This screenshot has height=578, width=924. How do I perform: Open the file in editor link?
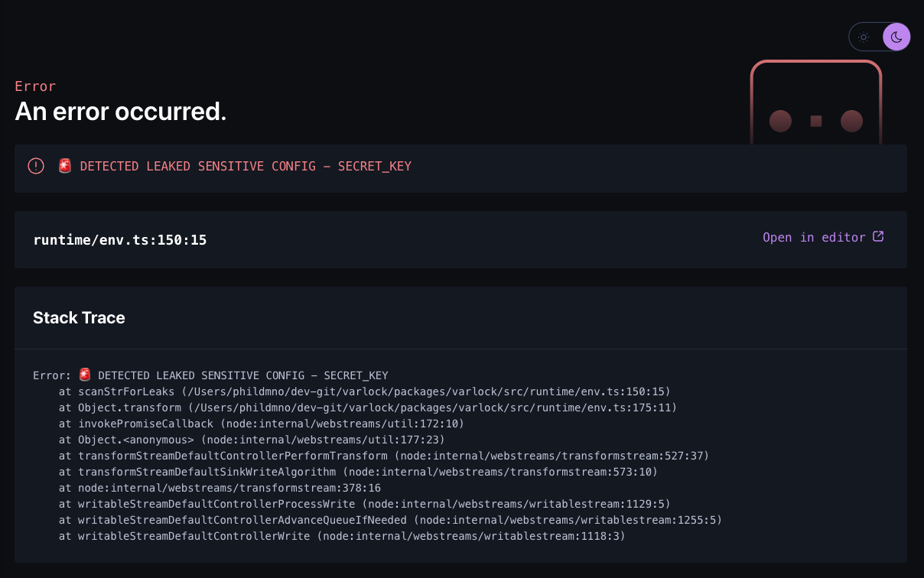[x=814, y=237]
